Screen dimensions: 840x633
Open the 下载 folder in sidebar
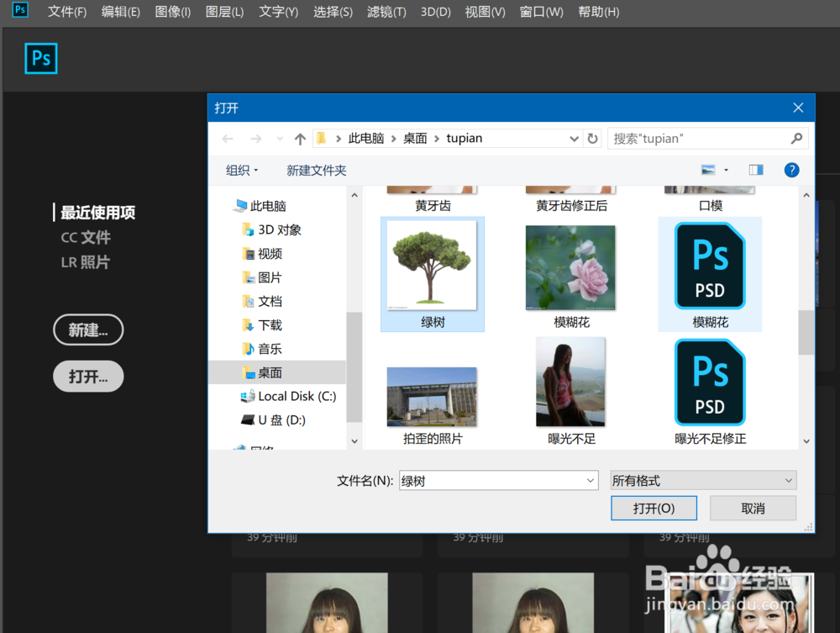(x=262, y=324)
